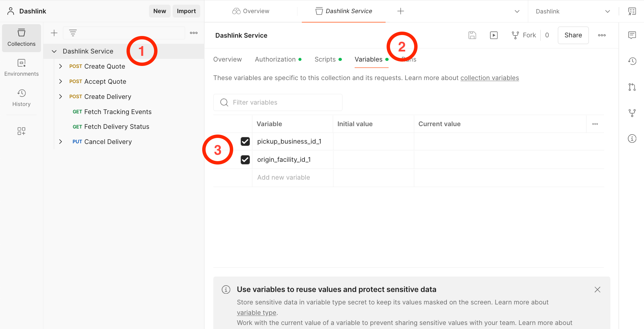Open the variables table column options dots
Image resolution: width=644 pixels, height=329 pixels.
tap(595, 124)
